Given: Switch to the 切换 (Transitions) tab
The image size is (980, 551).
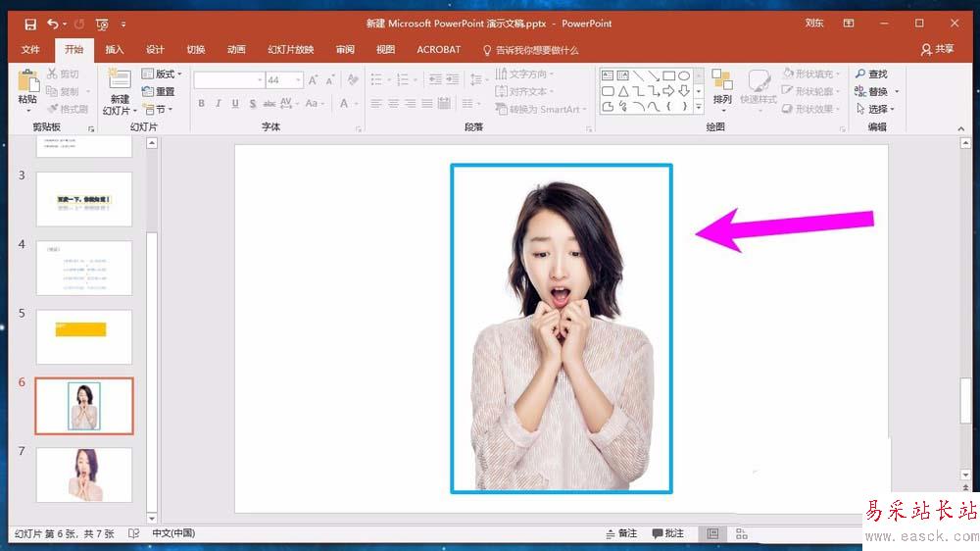Looking at the screenshot, I should (x=196, y=49).
